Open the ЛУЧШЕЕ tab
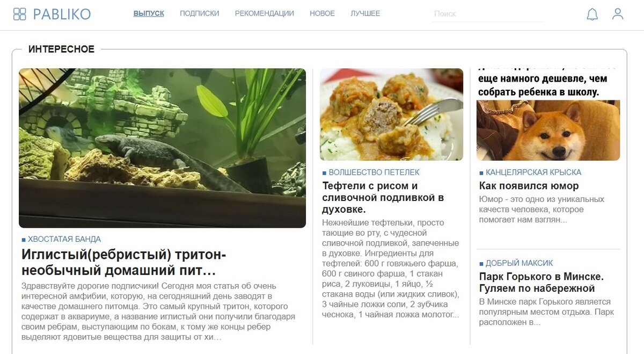This screenshot has width=644, height=354. pyautogui.click(x=365, y=13)
